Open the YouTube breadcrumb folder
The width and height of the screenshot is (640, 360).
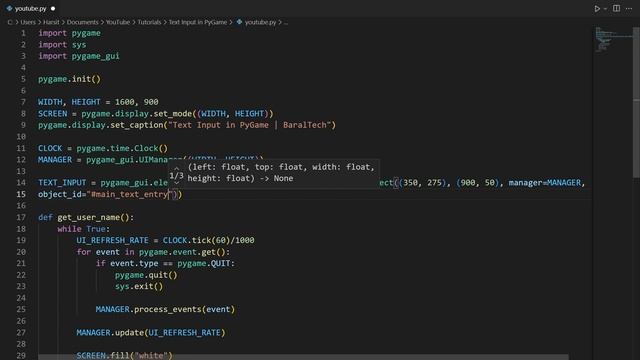118,22
